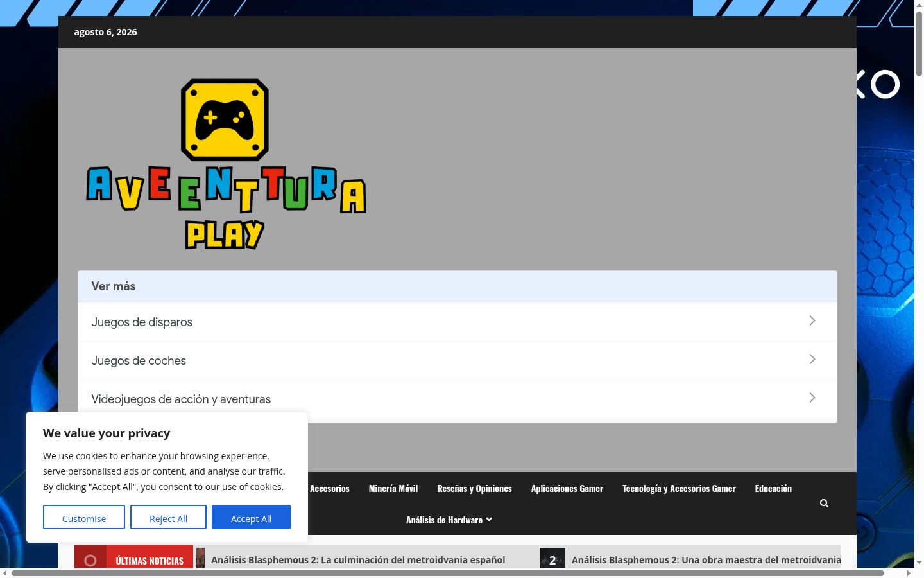The height and width of the screenshot is (578, 924).
Task: Accept all cookies
Action: pos(251,518)
